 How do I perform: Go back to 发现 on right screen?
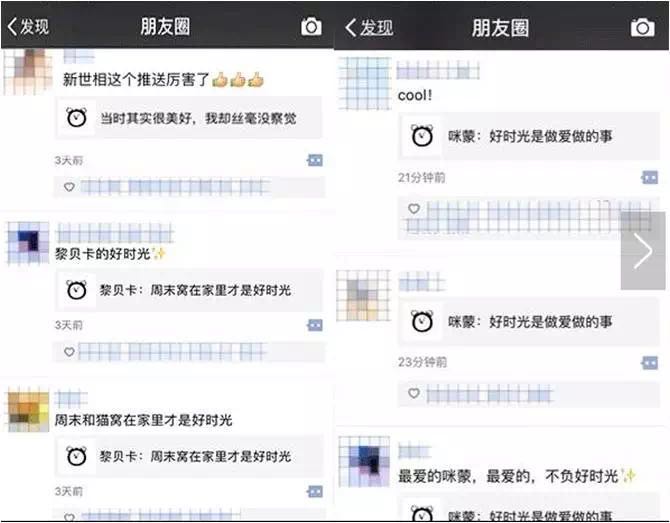[x=369, y=28]
